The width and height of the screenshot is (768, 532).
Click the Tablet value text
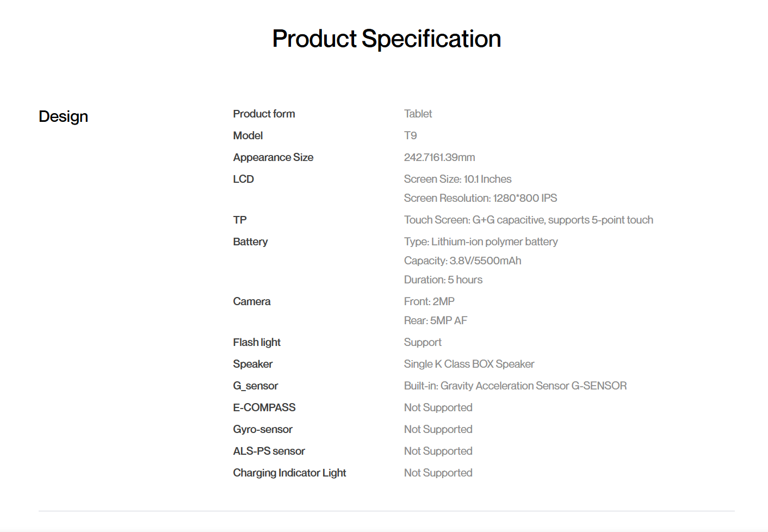pyautogui.click(x=418, y=114)
